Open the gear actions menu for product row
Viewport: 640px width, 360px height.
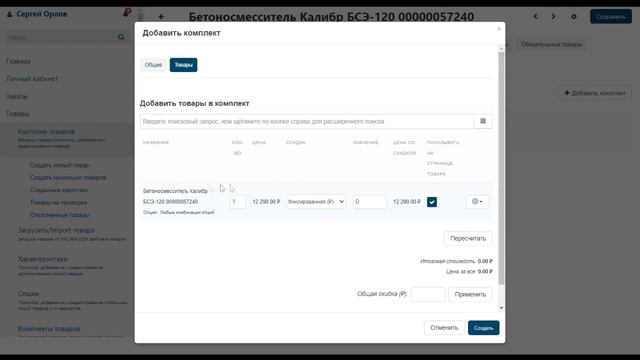point(477,202)
